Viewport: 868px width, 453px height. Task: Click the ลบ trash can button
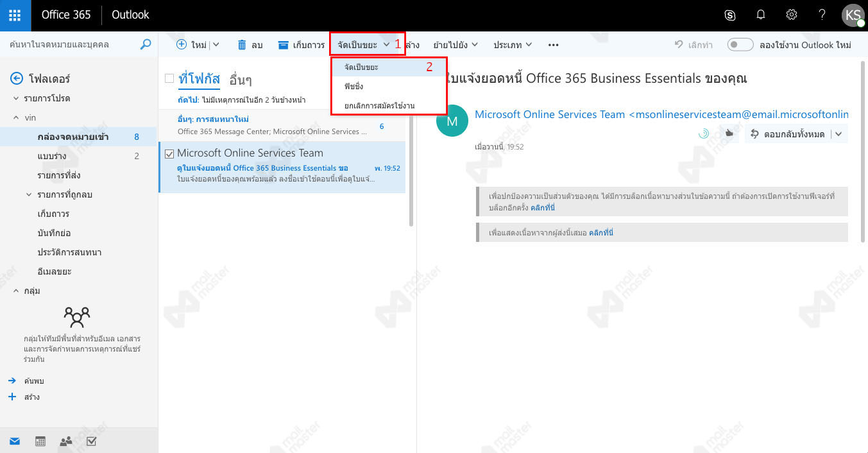coord(250,45)
